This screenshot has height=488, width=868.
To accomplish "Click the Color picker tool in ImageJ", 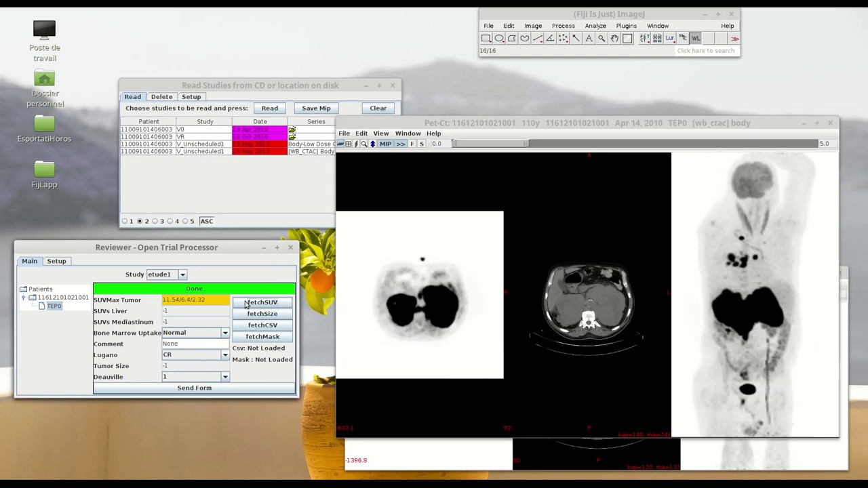I will pos(627,38).
